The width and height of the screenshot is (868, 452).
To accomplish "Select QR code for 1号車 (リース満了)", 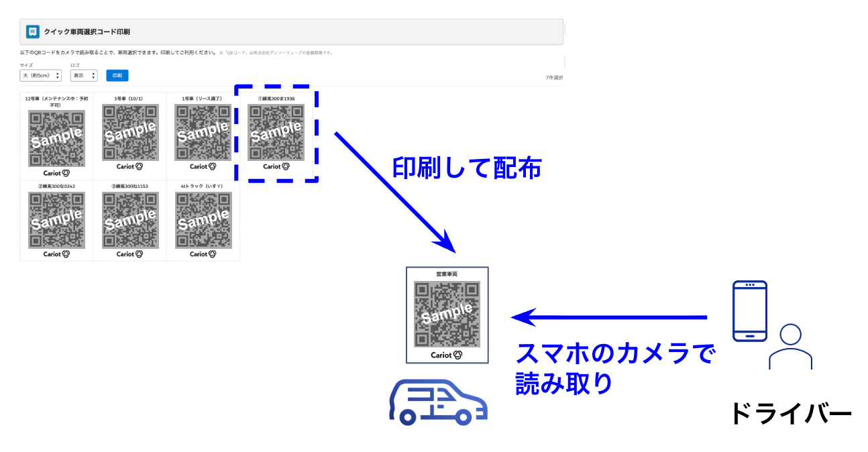I will [x=203, y=133].
